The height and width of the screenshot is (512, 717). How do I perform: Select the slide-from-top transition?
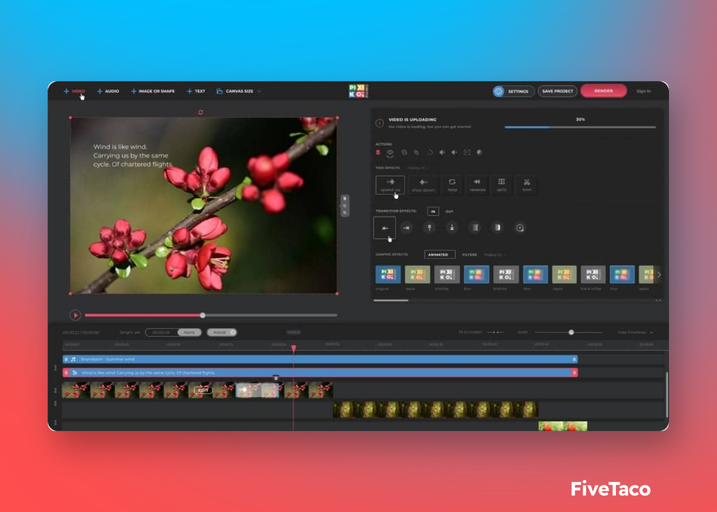point(429,228)
